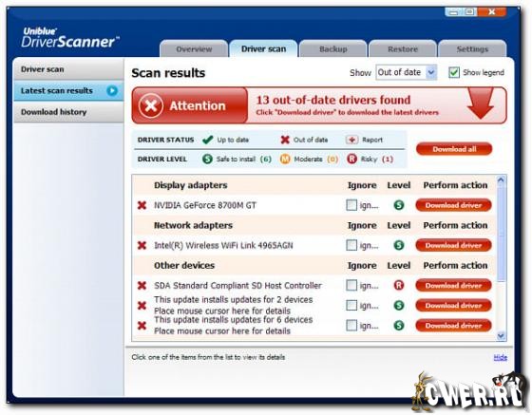Click the S level icon for NVIDIA GeForce
Viewport: 532px width, 415px height.
pyautogui.click(x=399, y=205)
